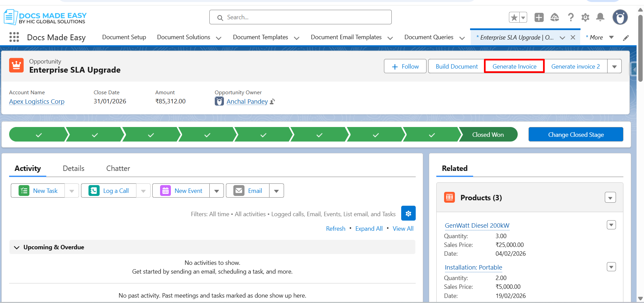Open New Task options dropdown arrow
This screenshot has width=644, height=303.
pyautogui.click(x=72, y=191)
